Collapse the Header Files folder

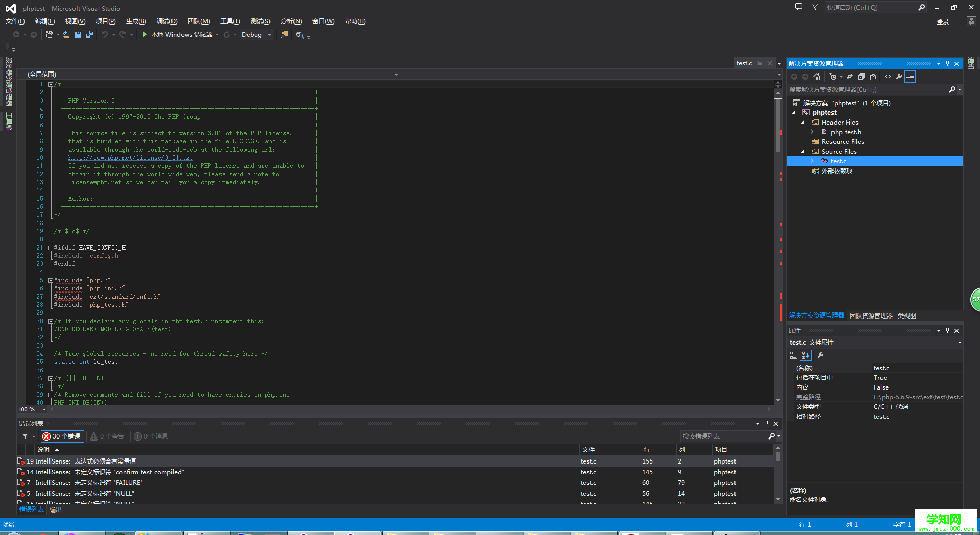click(803, 123)
